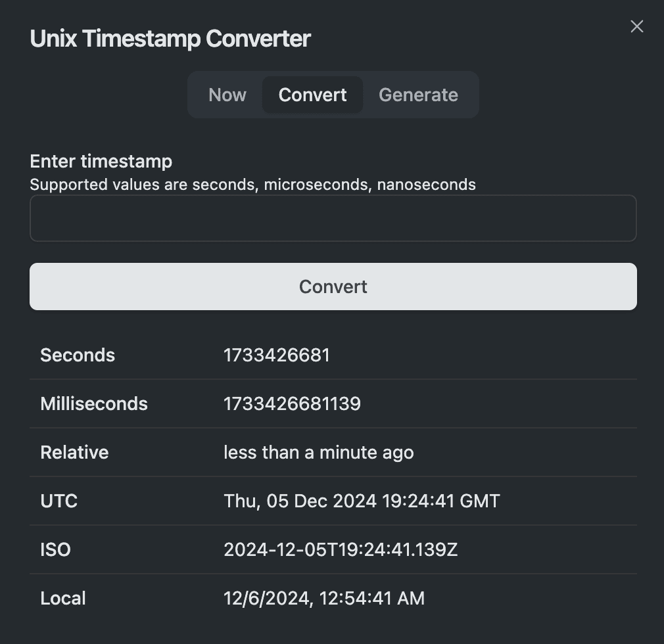Focus the Enter timestamp input field
Screen dimensions: 664x644
tap(333, 218)
